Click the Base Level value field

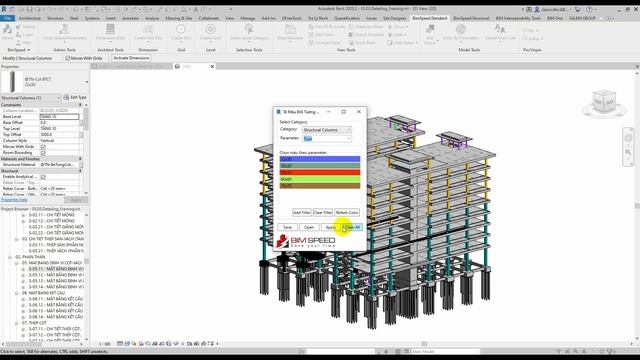click(x=59, y=117)
